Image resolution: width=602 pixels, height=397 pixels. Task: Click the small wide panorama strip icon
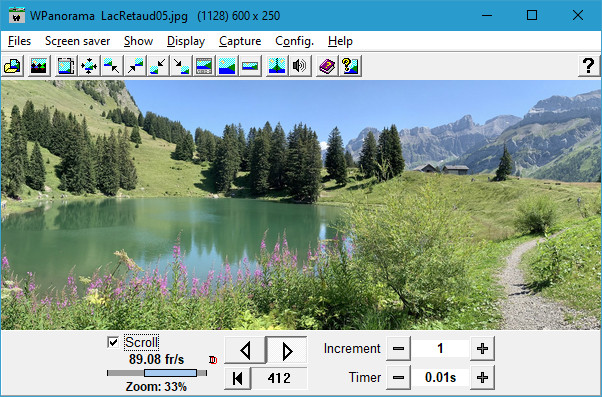[250, 66]
